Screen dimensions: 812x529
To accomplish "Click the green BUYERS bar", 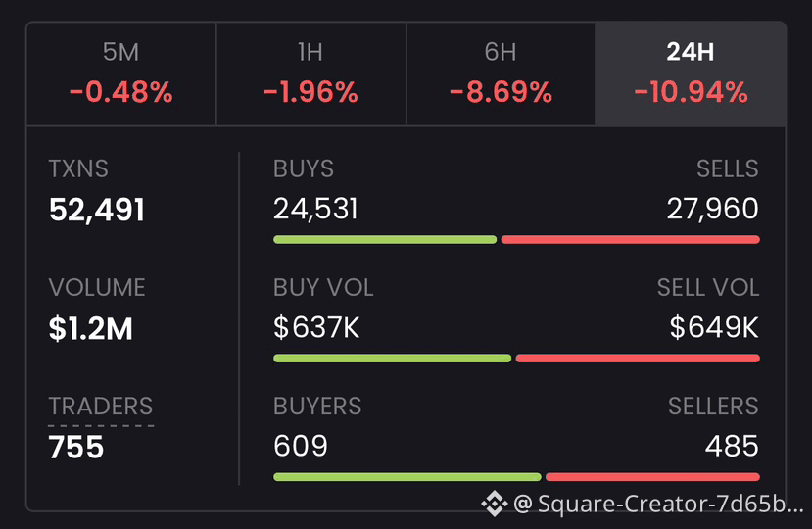I will click(407, 477).
